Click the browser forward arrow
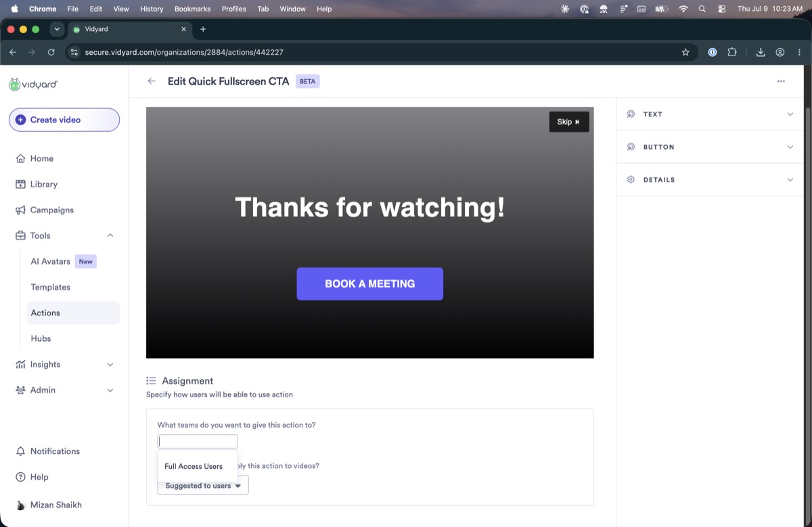Viewport: 812px width, 527px height. pyautogui.click(x=32, y=52)
